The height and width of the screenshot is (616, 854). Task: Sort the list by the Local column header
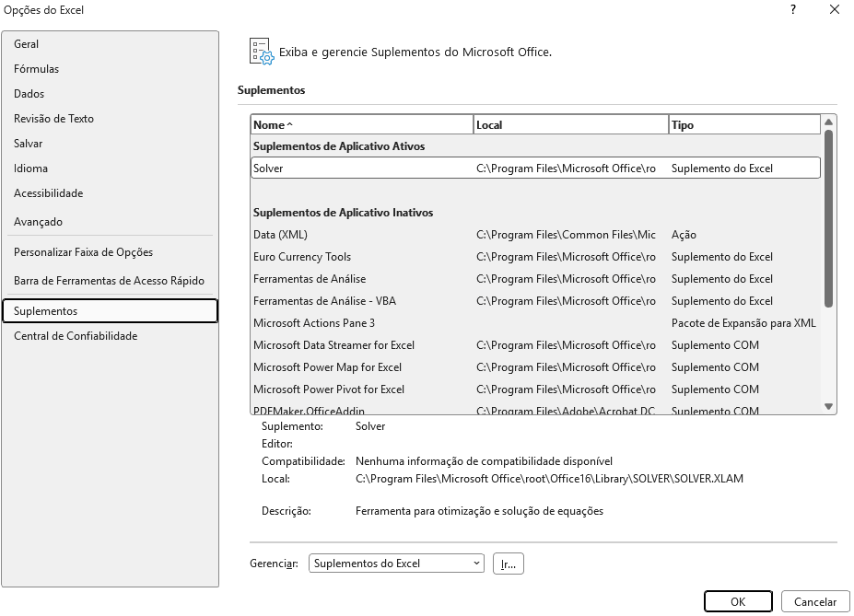point(571,124)
